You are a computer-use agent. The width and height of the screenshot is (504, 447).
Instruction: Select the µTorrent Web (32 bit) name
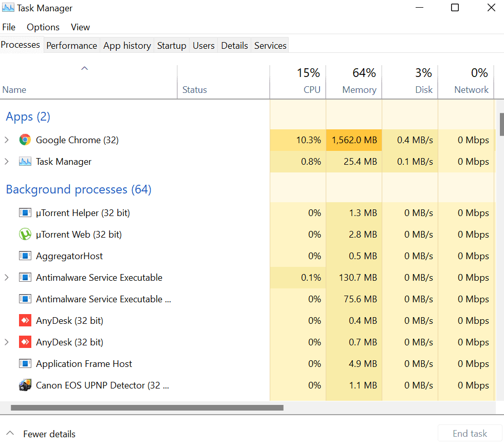coord(79,235)
